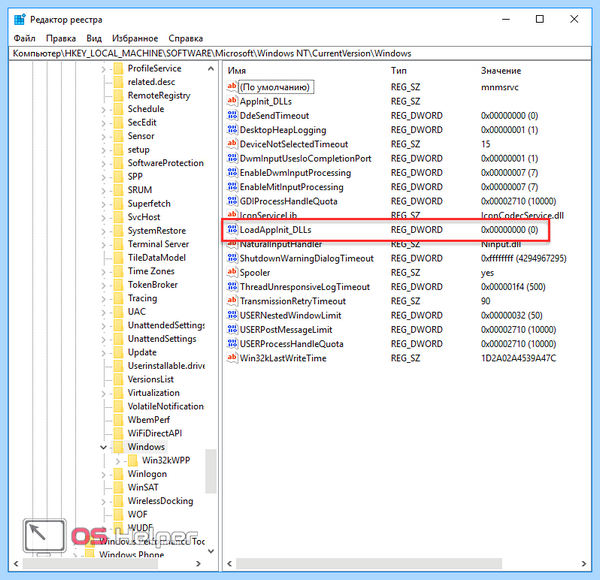Click the EnableDwmInputProcessing DWORD icon
This screenshot has width=600, height=580.
pos(232,173)
